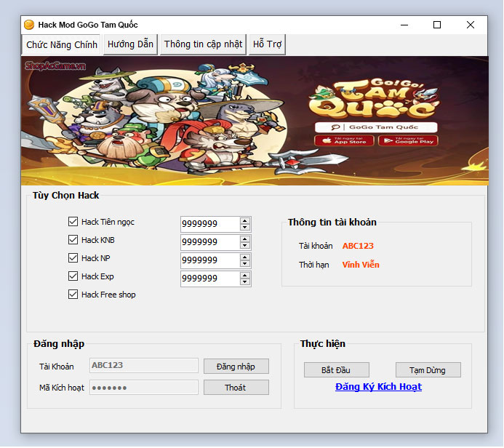Close the Hack Mod GoGo Tam Quốc window
The width and height of the screenshot is (504, 448).
471,25
